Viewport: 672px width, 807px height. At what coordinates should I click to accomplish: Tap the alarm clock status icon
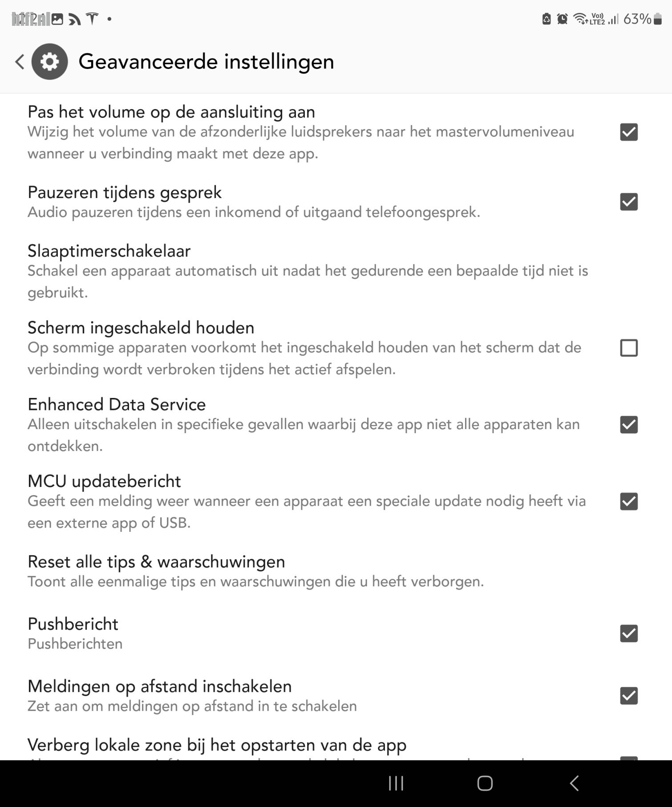tap(562, 19)
